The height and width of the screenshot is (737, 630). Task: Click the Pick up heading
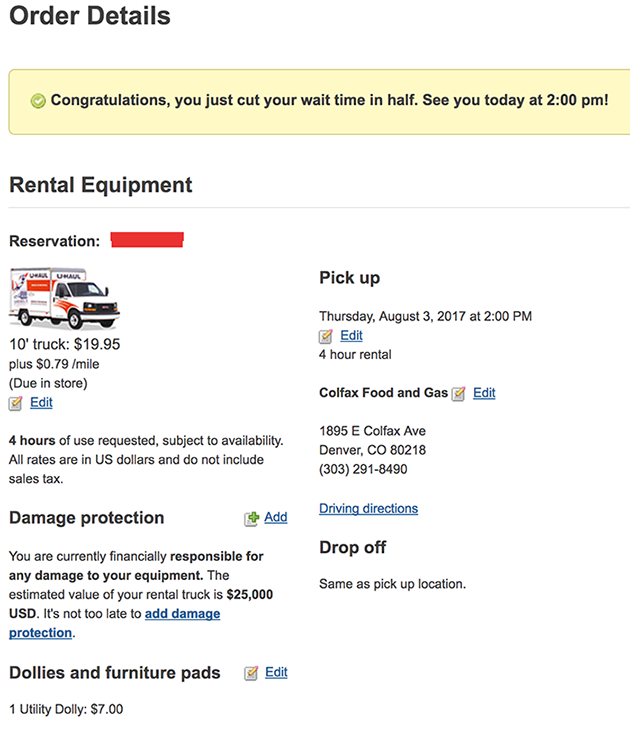click(349, 278)
